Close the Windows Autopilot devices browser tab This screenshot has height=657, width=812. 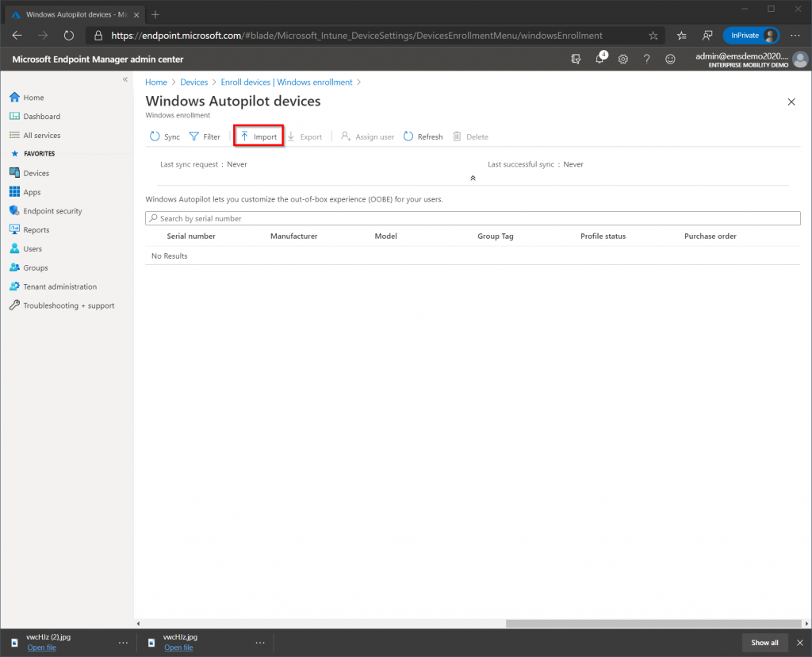[136, 15]
